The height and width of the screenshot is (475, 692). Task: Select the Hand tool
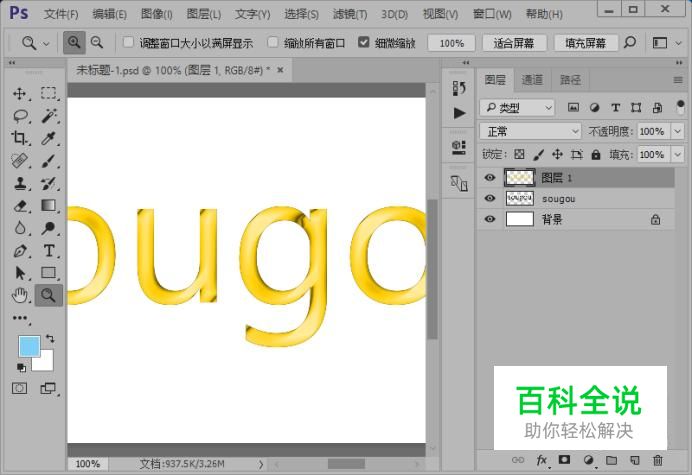click(x=19, y=295)
